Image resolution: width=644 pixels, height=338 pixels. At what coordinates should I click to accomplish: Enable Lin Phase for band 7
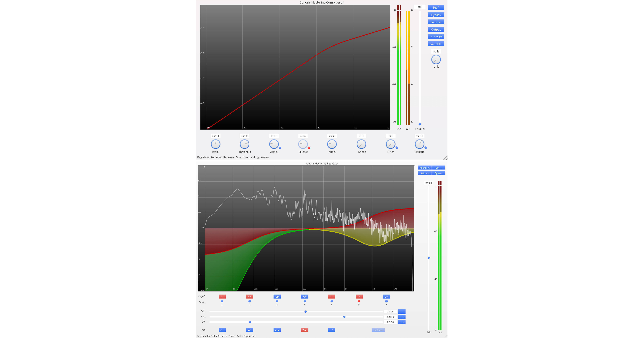click(x=378, y=329)
